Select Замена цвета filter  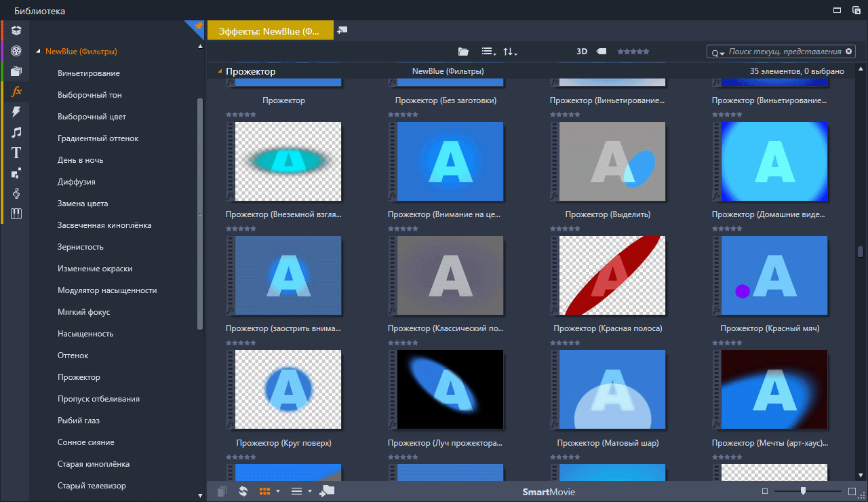tap(83, 204)
